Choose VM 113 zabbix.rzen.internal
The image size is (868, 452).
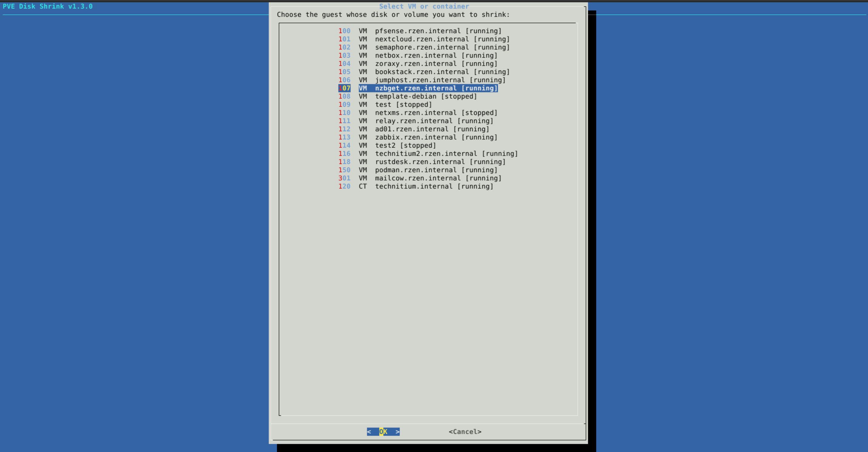point(418,138)
